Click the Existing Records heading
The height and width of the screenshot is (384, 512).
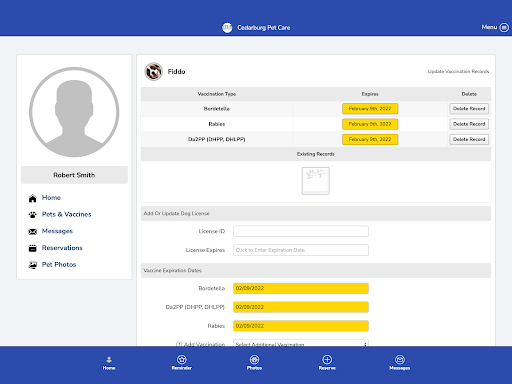pos(316,154)
